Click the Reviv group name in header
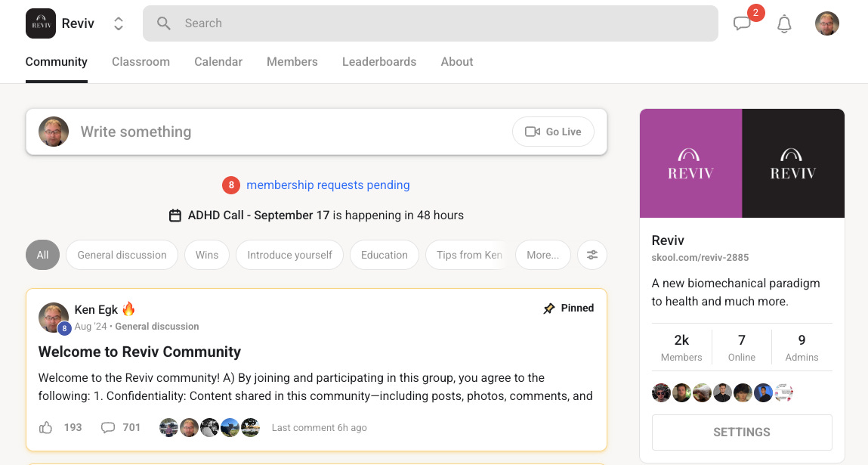 78,23
